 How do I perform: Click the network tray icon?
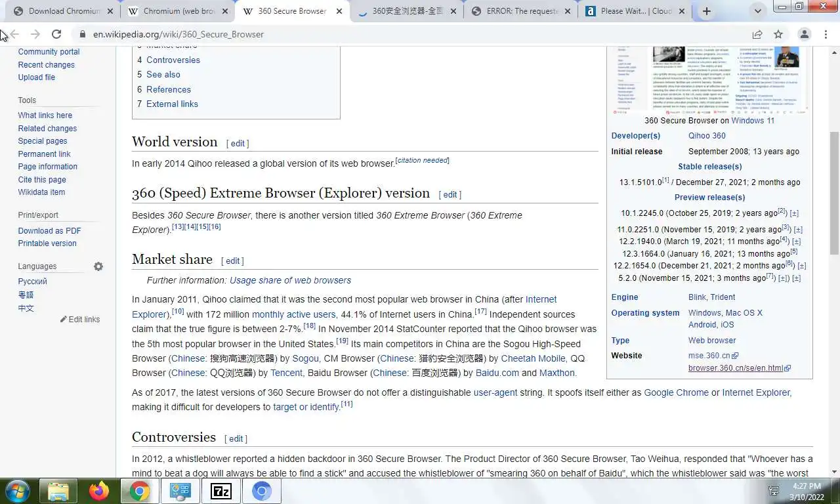pos(774,491)
